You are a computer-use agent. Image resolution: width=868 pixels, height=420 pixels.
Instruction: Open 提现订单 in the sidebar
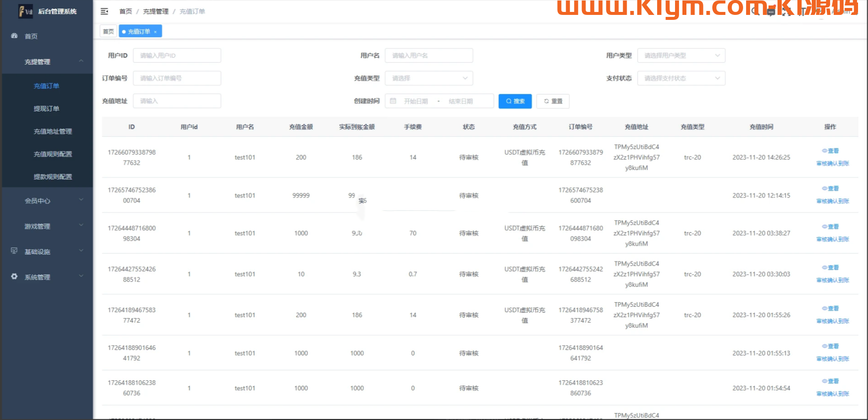click(46, 108)
